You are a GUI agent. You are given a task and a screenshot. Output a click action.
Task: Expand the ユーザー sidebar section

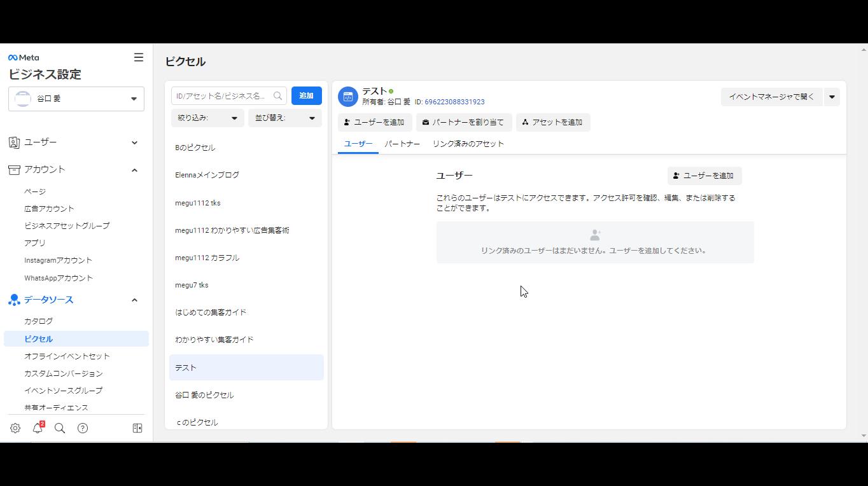[134, 142]
